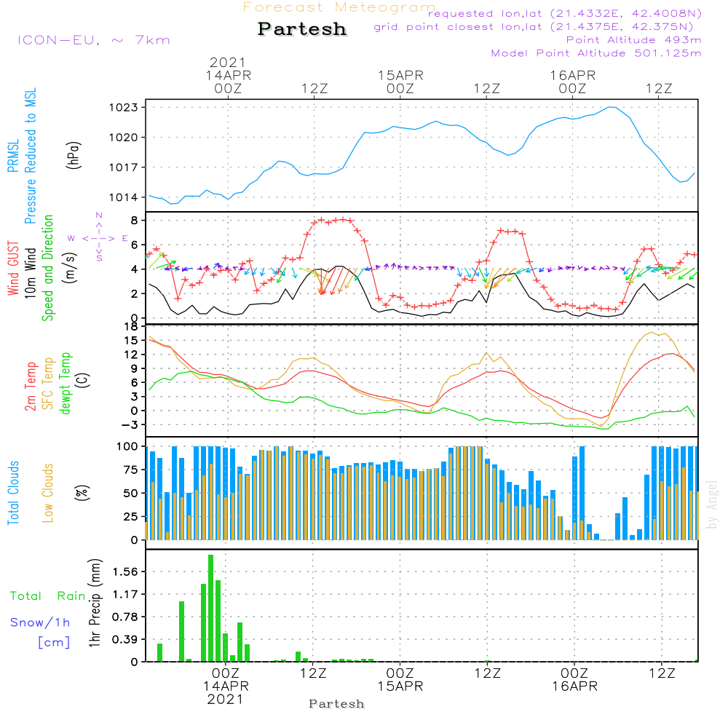The height and width of the screenshot is (728, 728).
Task: Click "Model Point Altitude 501.125m" text
Action: (596, 53)
